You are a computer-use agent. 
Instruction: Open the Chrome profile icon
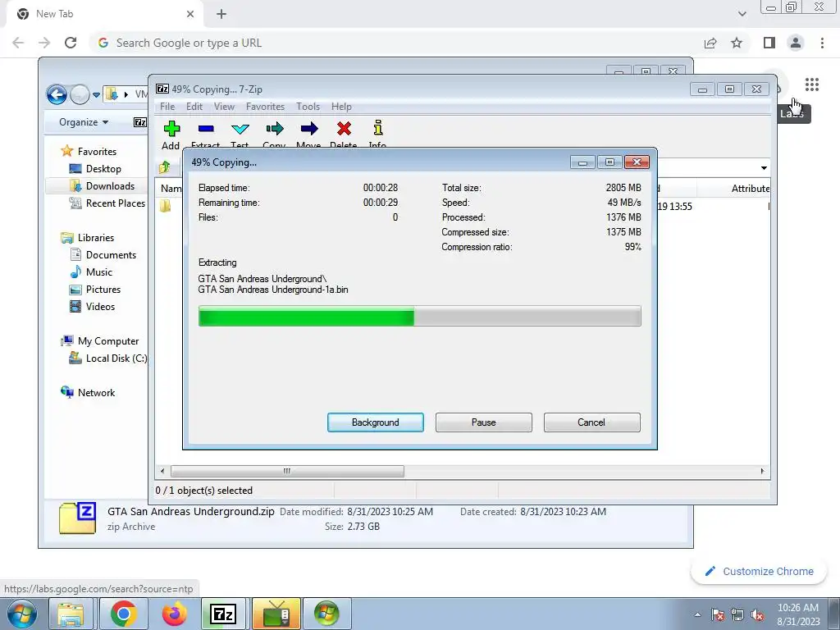[x=796, y=43]
